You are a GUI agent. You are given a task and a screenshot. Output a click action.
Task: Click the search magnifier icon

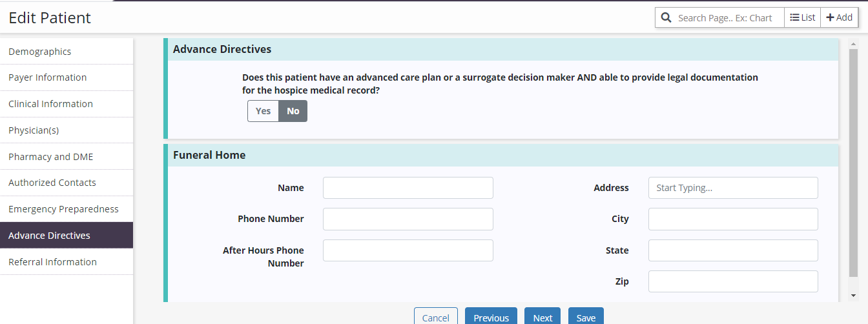point(666,18)
